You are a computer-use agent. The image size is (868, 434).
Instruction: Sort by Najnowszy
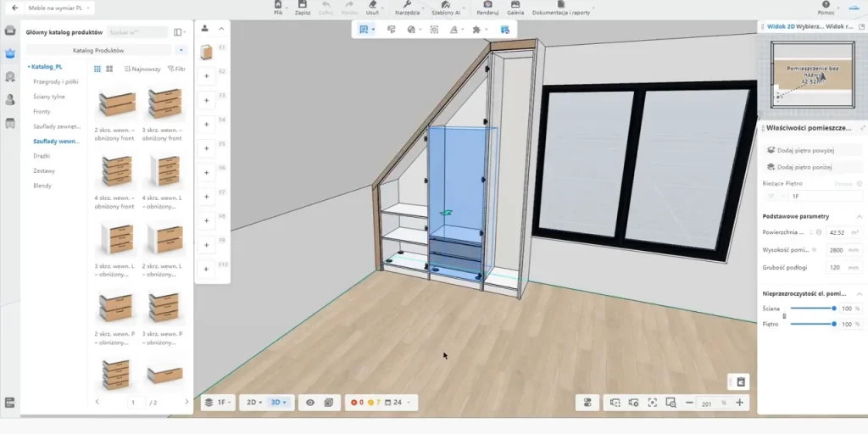(x=142, y=70)
